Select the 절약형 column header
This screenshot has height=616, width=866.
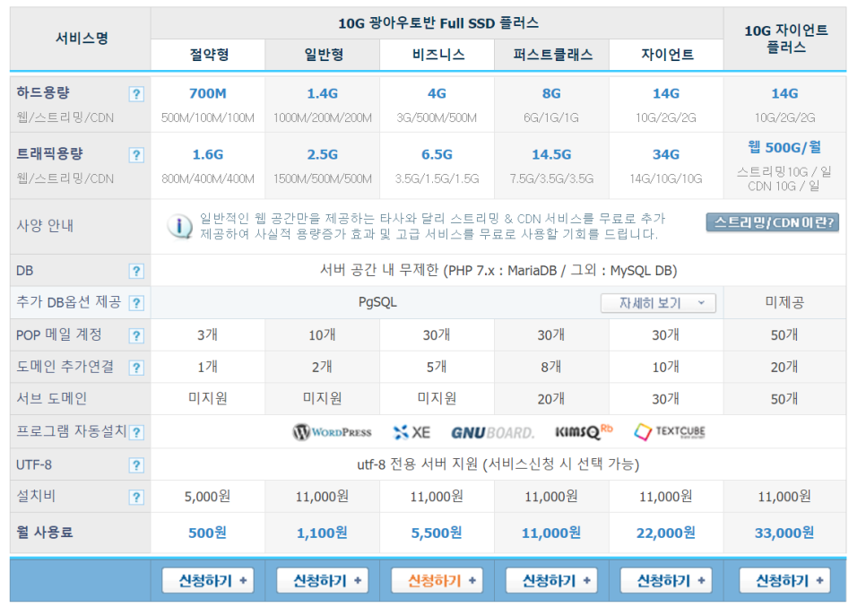(208, 55)
